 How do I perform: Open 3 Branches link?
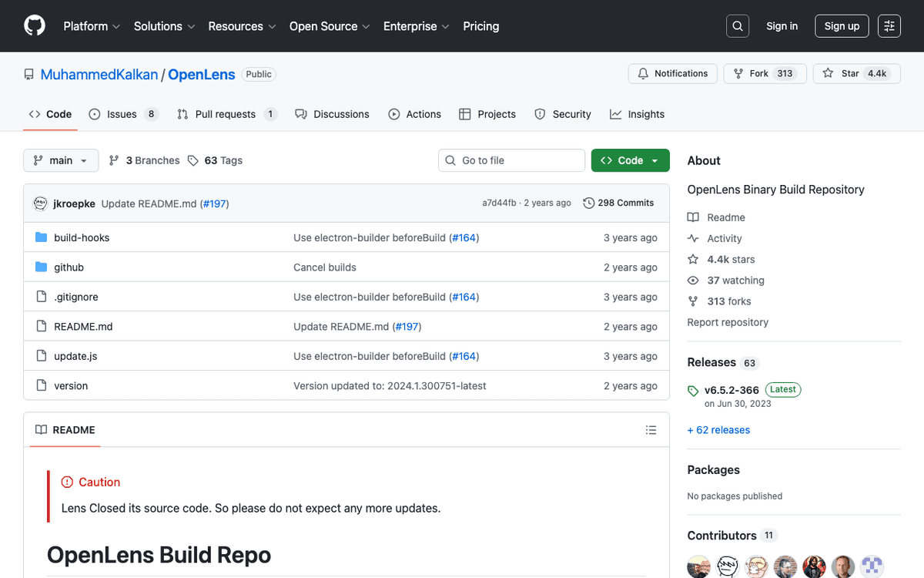coord(144,160)
